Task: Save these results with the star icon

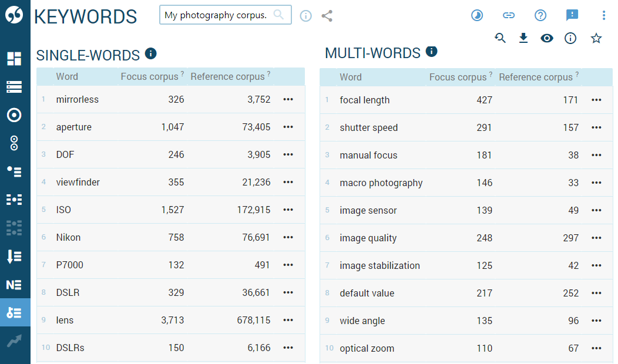Action: [x=596, y=38]
